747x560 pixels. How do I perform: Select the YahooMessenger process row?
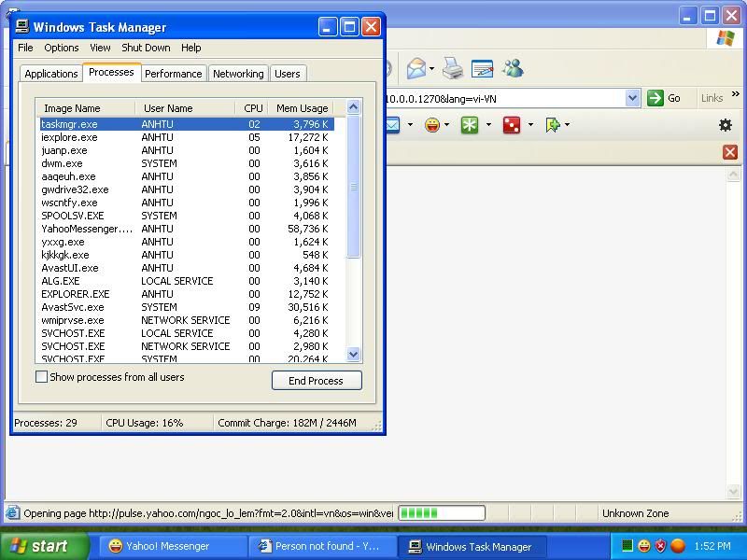click(187, 229)
